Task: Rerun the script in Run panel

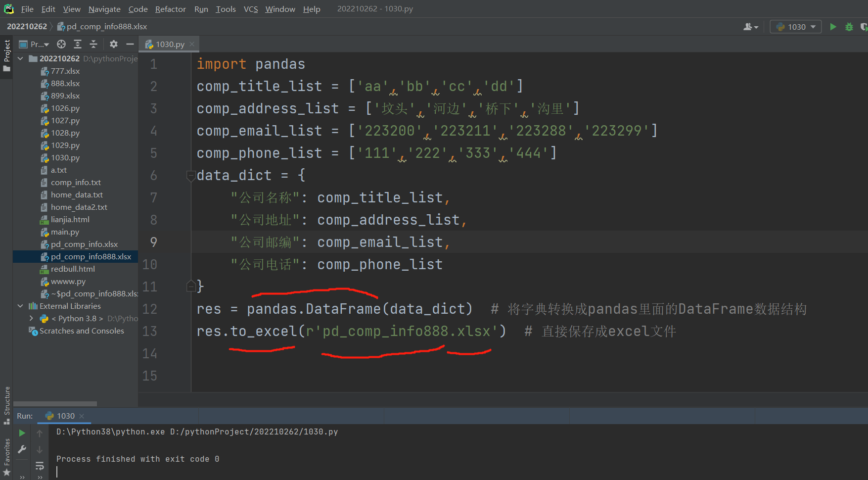Action: point(22,433)
